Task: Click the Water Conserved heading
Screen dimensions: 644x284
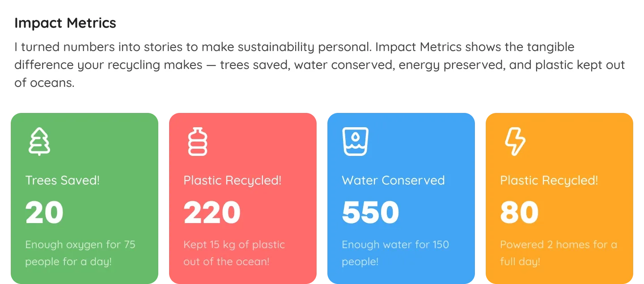Action: (393, 180)
